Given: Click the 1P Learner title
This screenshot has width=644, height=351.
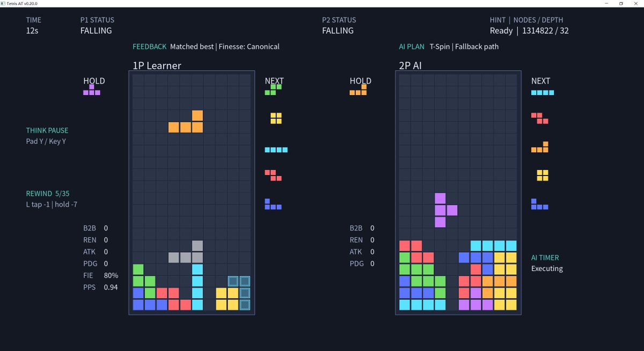Looking at the screenshot, I should coord(157,65).
